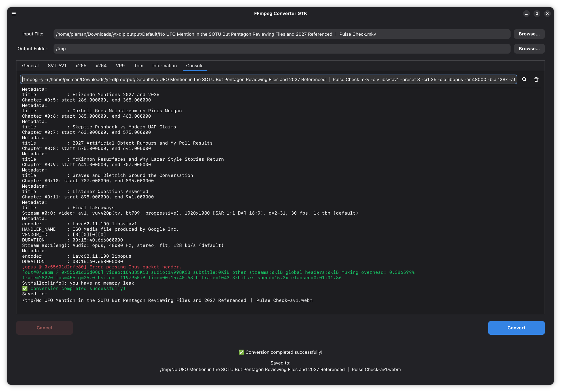Image resolution: width=561 pixels, height=392 pixels.
Task: Minimize the FFmpeg Converter window
Action: (526, 14)
